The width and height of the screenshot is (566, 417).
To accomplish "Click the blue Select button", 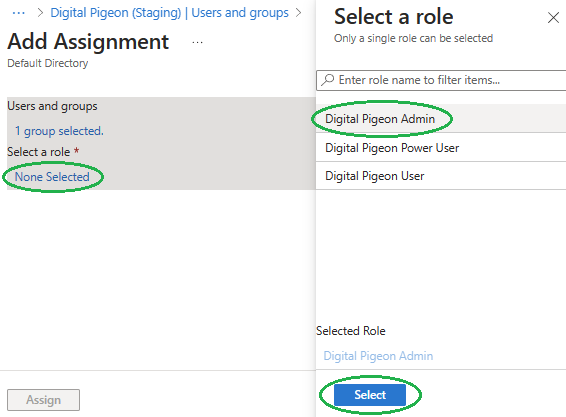I will [370, 395].
